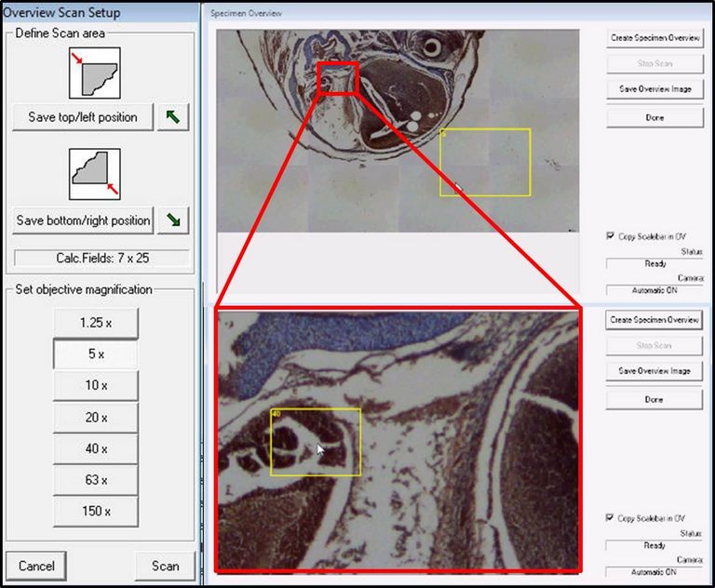Viewport: 715px width, 588px height.
Task: Click Save Overview Image in the lower panel
Action: tap(654, 371)
